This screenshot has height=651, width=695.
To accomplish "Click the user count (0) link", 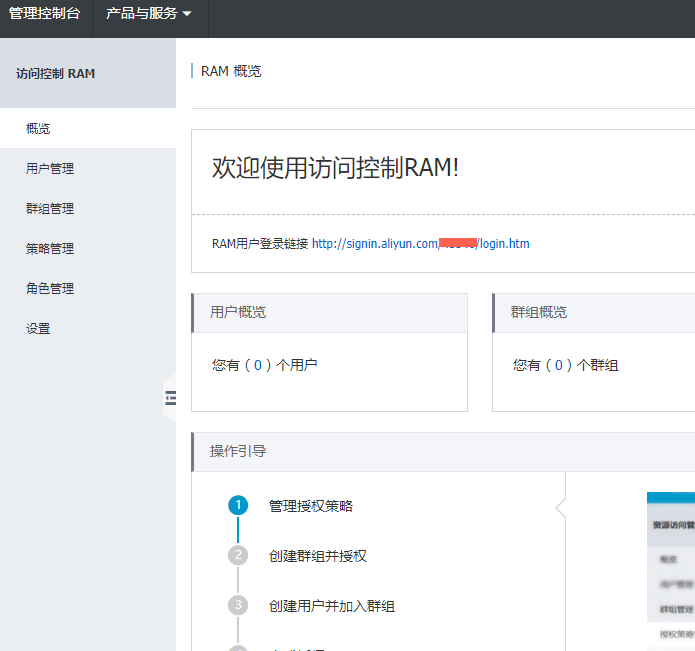I will (x=258, y=365).
